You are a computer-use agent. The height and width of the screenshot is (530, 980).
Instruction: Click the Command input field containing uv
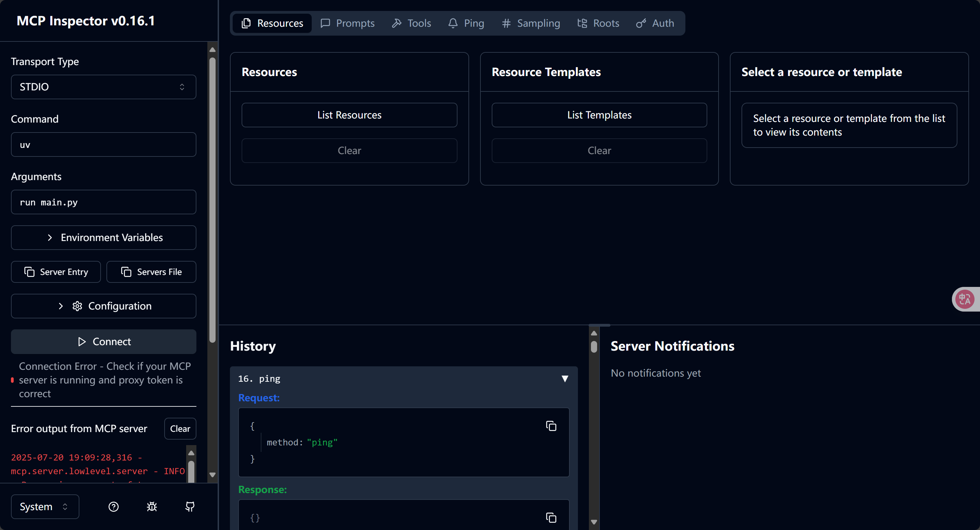pyautogui.click(x=103, y=145)
